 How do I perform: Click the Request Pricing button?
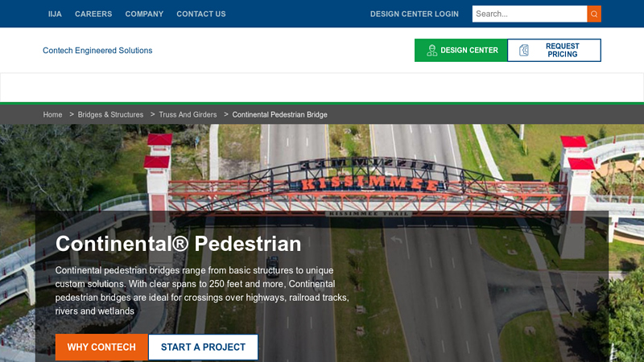tap(554, 50)
